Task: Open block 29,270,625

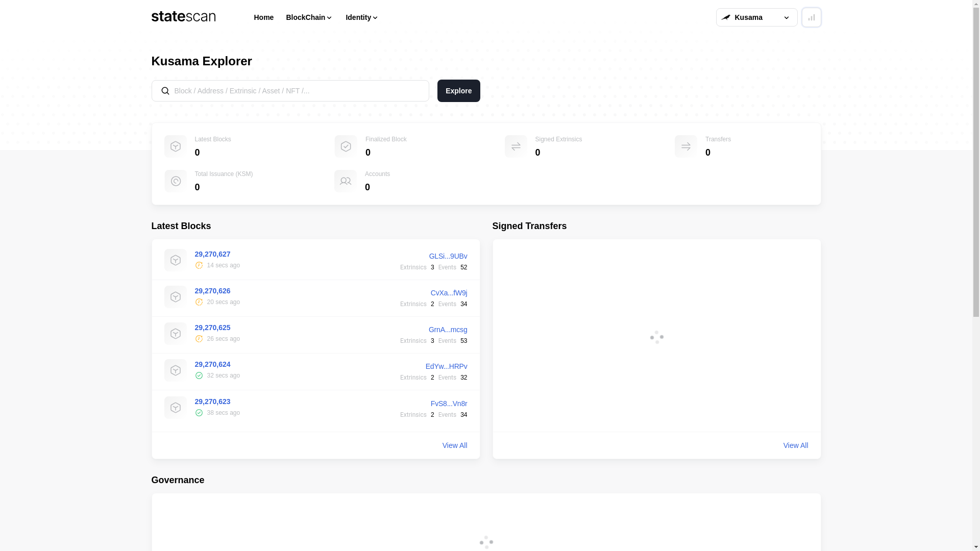Action: [212, 328]
